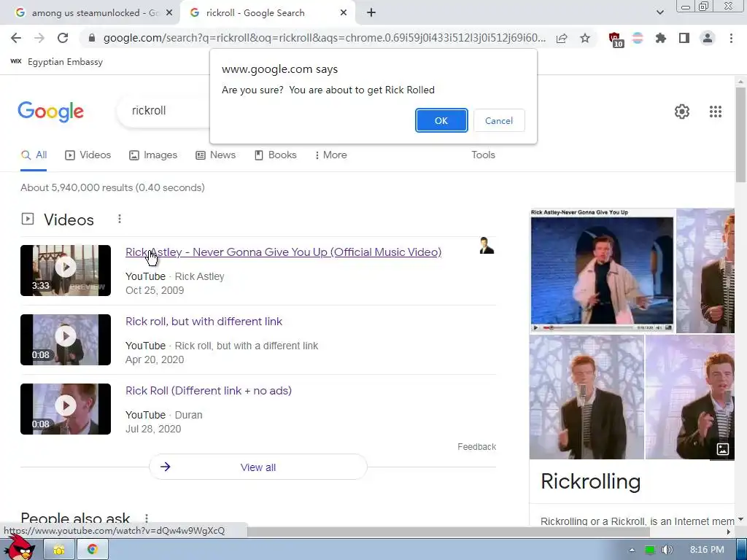Screen dimensions: 747x560
Task: Click the padlock site info icon
Action: (x=92, y=38)
